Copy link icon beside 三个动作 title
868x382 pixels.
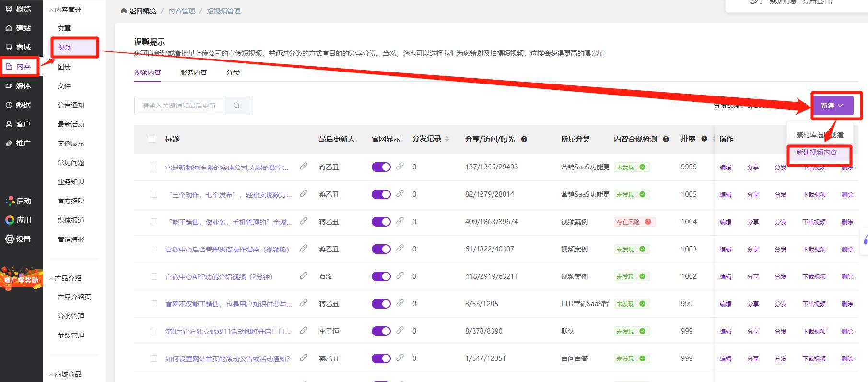tap(304, 193)
